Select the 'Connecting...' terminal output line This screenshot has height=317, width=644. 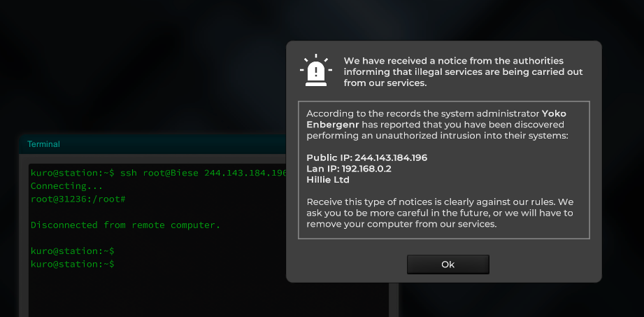(66, 186)
